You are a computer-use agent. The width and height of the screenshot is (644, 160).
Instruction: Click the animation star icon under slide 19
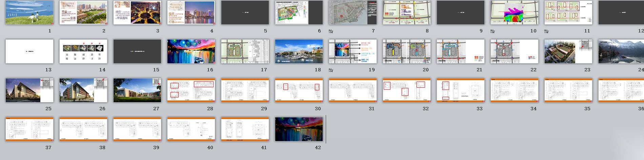coord(330,70)
